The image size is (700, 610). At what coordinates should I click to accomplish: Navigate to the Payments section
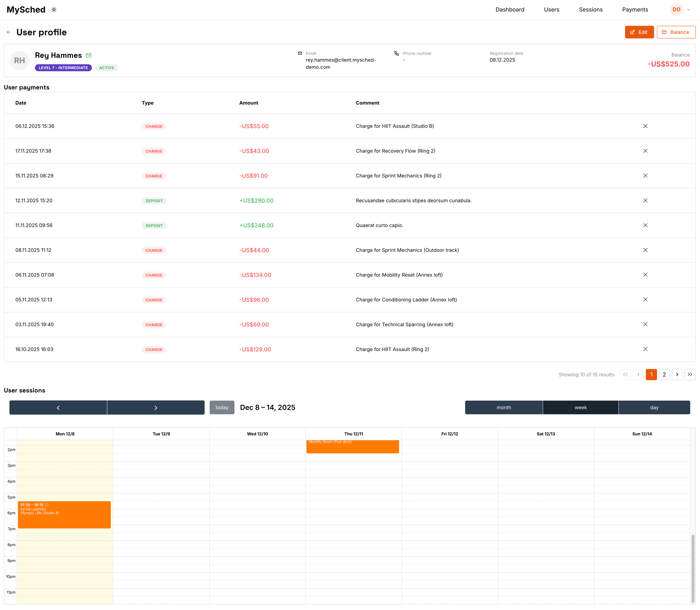click(635, 9)
